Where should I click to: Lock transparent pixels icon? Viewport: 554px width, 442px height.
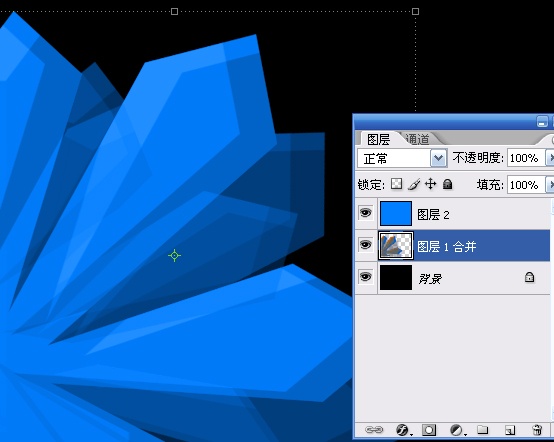(396, 184)
